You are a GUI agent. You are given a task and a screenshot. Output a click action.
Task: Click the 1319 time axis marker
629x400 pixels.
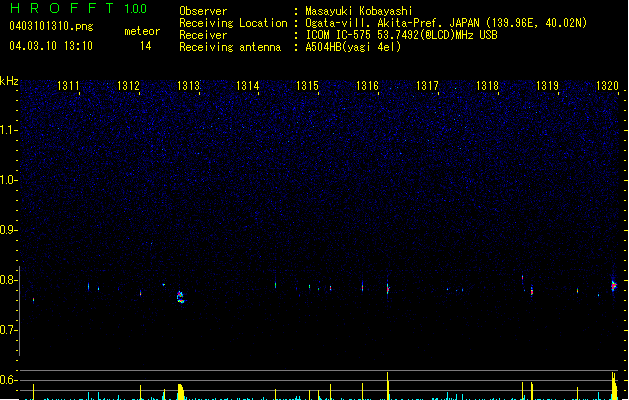pos(547,86)
